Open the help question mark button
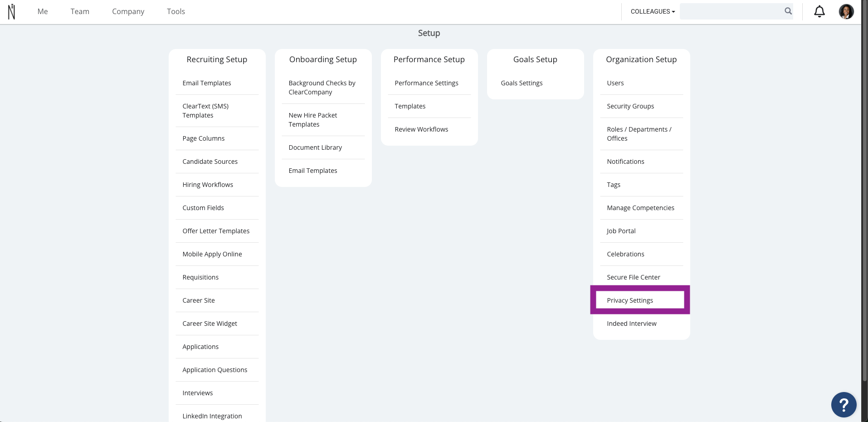This screenshot has width=868, height=422. [844, 404]
